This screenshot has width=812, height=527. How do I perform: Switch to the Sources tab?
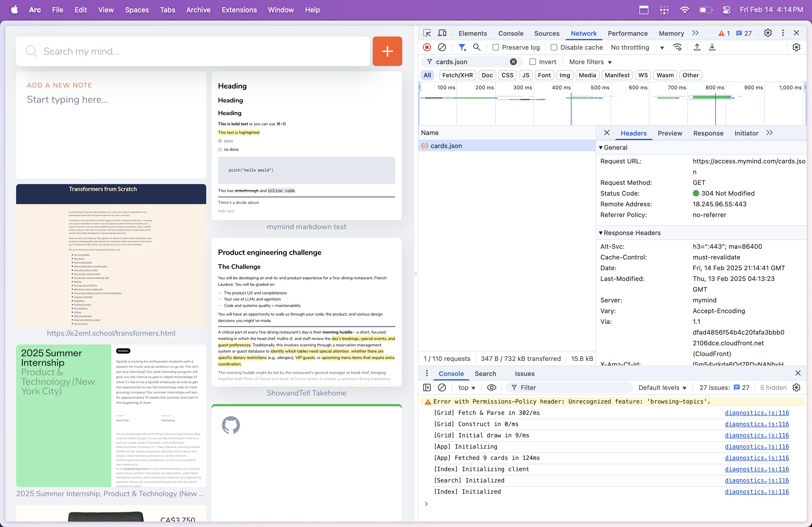[x=546, y=33]
